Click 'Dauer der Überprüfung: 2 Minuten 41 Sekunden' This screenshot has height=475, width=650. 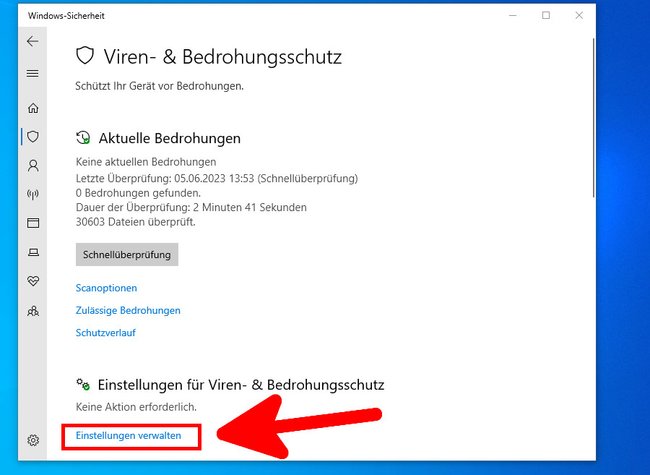pos(191,207)
